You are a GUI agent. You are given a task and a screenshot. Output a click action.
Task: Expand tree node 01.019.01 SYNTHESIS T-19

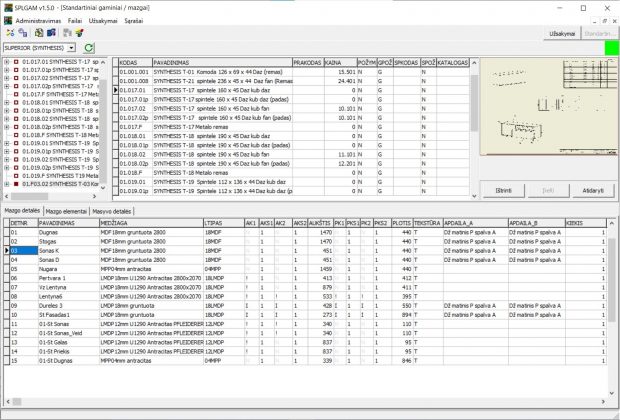click(x=7, y=141)
